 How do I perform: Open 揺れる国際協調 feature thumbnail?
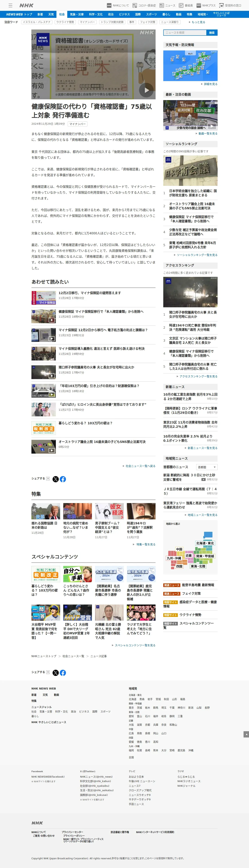[46, 511]
